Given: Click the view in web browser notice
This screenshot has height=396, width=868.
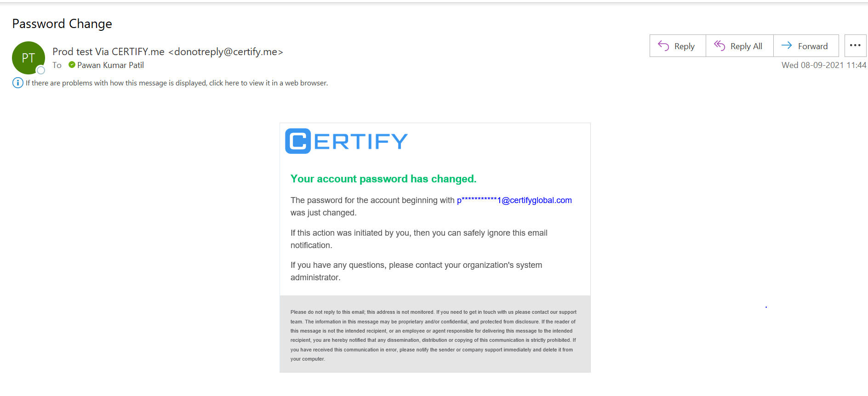Looking at the screenshot, I should coord(177,83).
